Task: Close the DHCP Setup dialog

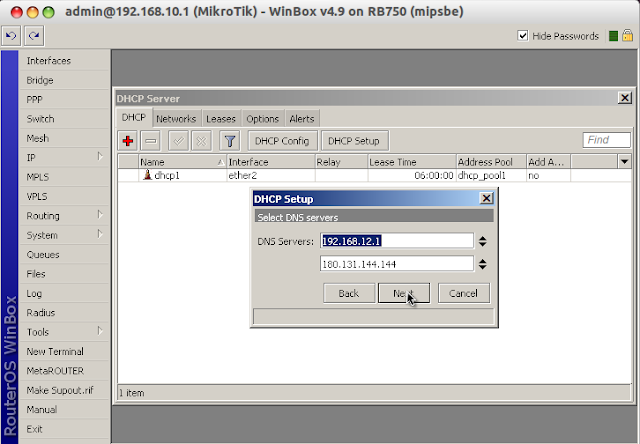Action: click(486, 198)
